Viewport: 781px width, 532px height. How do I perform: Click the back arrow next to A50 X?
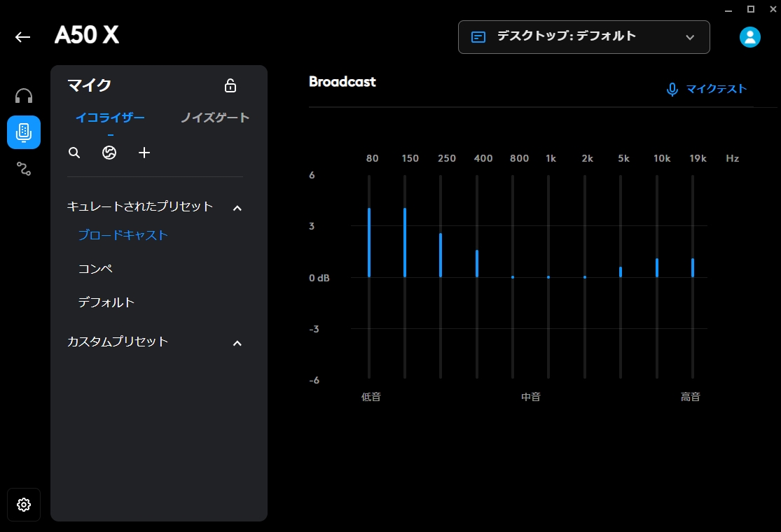coord(22,37)
